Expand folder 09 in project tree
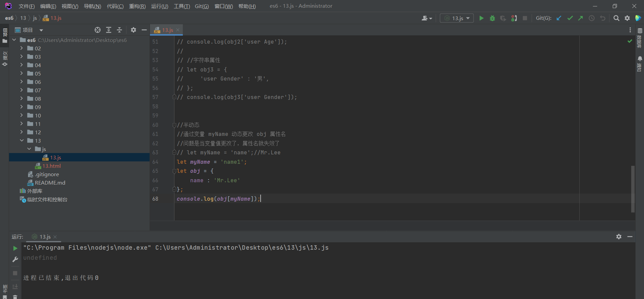644x299 pixels. 21,107
